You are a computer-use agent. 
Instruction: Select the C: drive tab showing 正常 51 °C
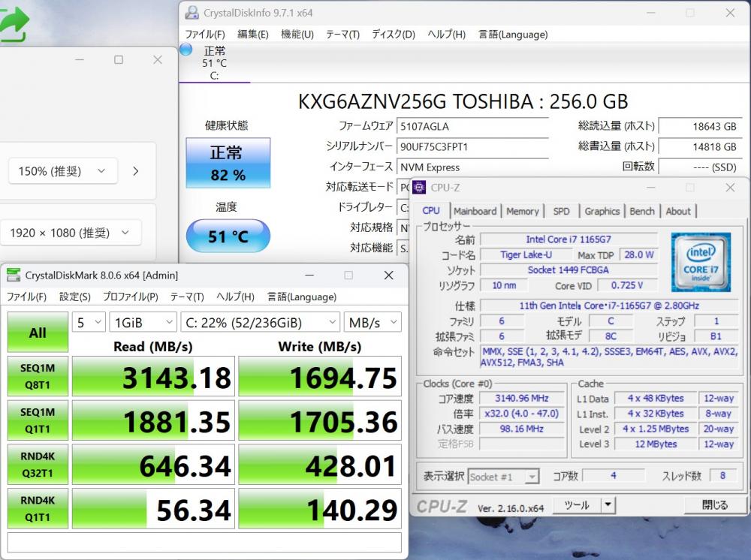214,63
